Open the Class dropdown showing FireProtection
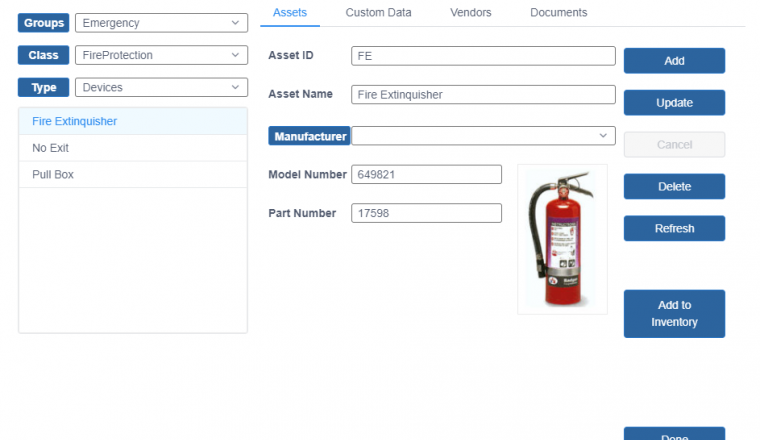 coord(161,55)
